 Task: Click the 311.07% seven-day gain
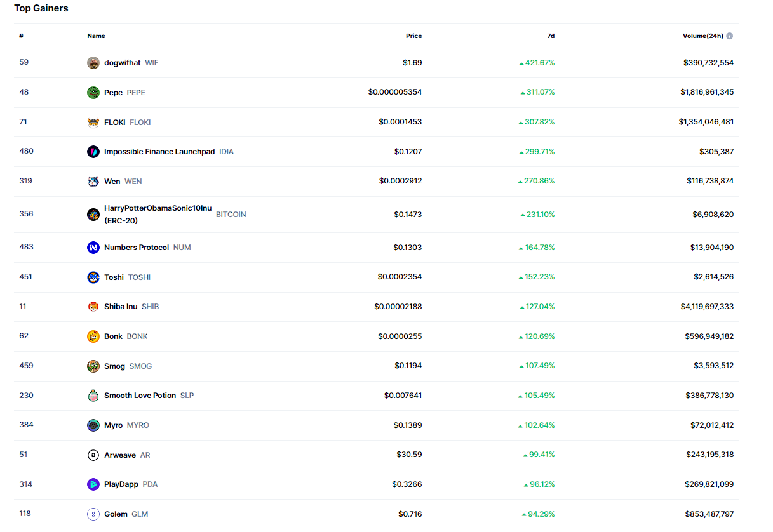(537, 93)
